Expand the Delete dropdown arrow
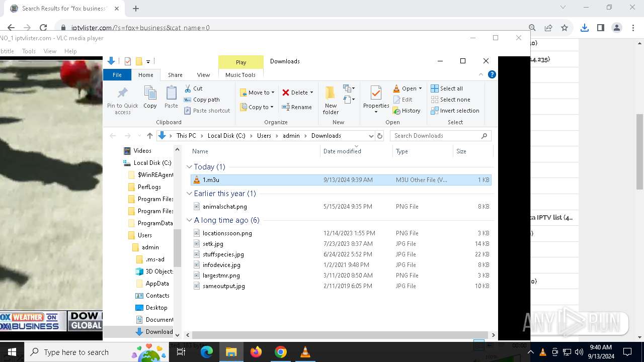Screen dimensions: 644x362 [x=311, y=93]
